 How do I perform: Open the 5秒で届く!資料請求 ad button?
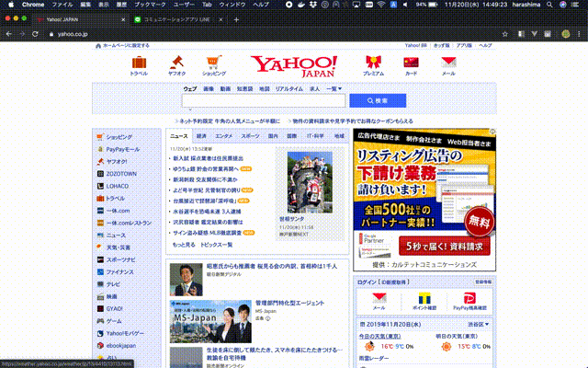point(445,247)
